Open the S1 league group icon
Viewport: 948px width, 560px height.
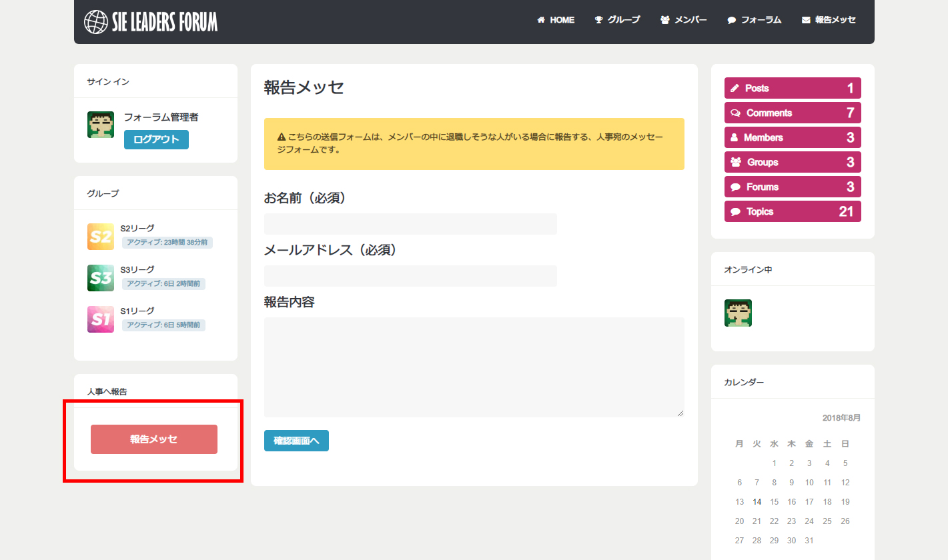101,319
